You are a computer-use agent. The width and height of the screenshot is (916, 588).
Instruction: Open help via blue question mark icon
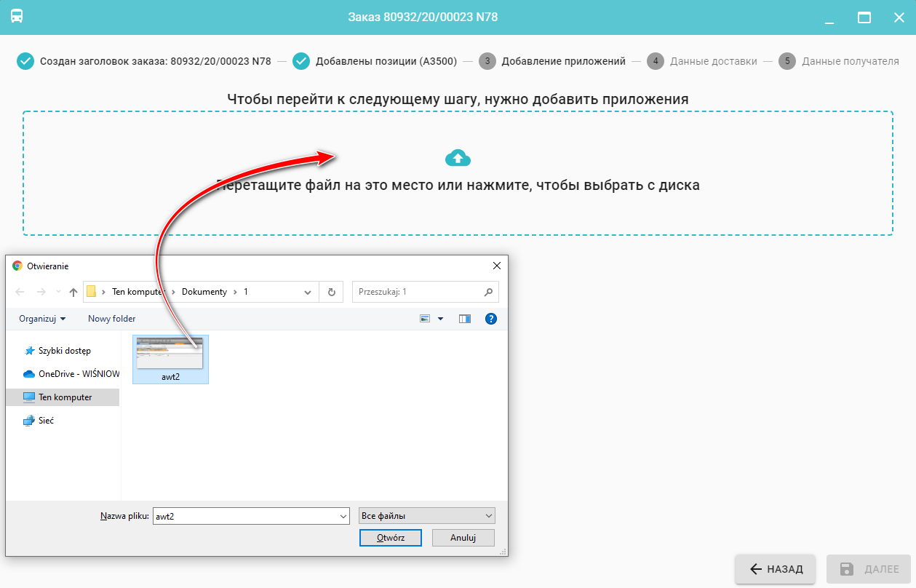coord(490,319)
